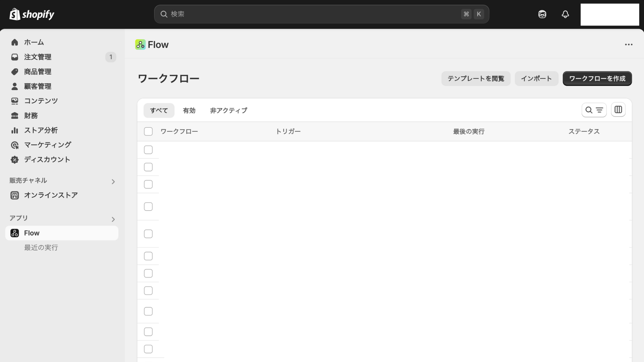
Task: Click the マーケティング target icon
Action: (x=14, y=145)
